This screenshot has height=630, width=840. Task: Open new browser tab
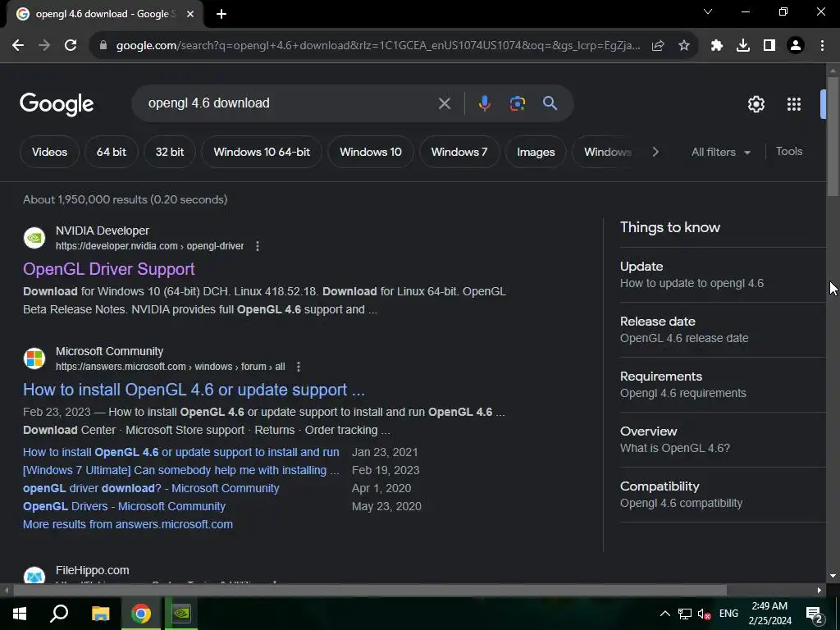[x=221, y=14]
